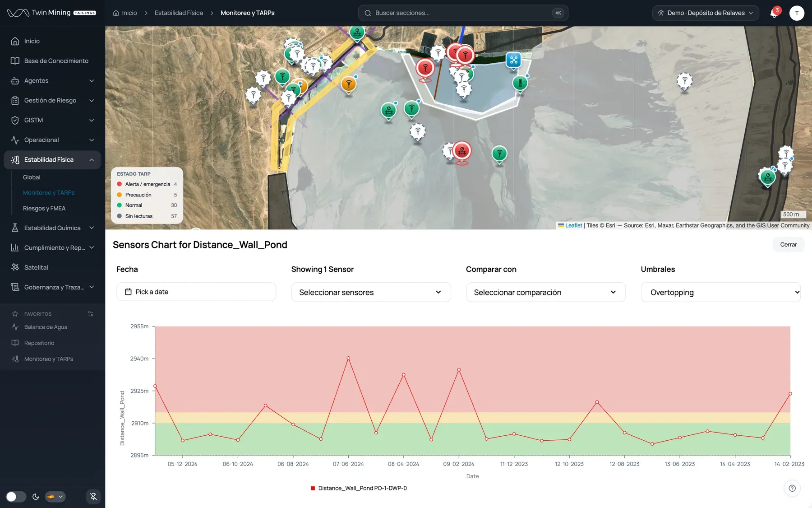
Task: Open the language flag selector
Action: click(x=55, y=497)
